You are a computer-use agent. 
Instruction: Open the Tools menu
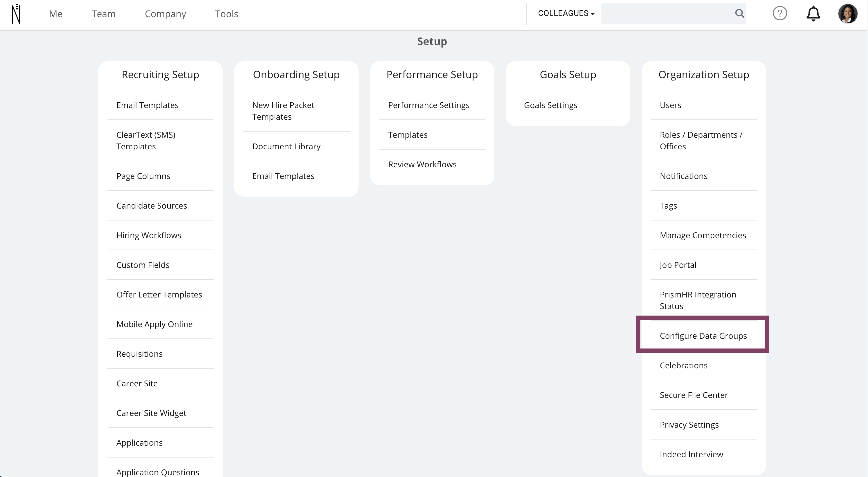tap(226, 14)
